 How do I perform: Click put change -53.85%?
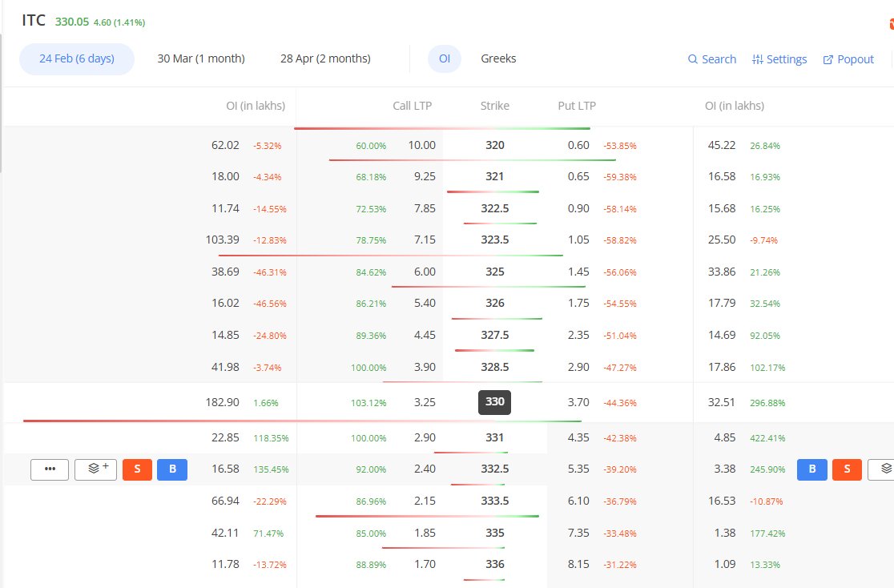click(x=620, y=146)
